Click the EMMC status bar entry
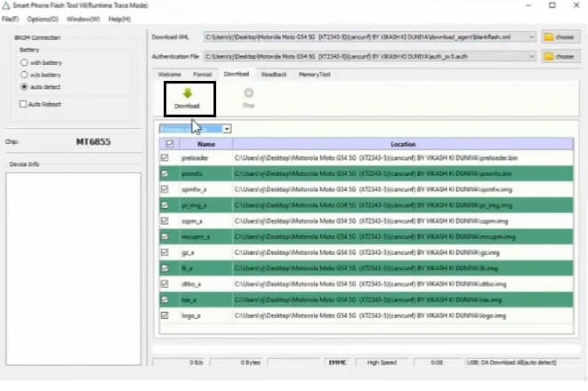This screenshot has width=588, height=391. (337, 363)
